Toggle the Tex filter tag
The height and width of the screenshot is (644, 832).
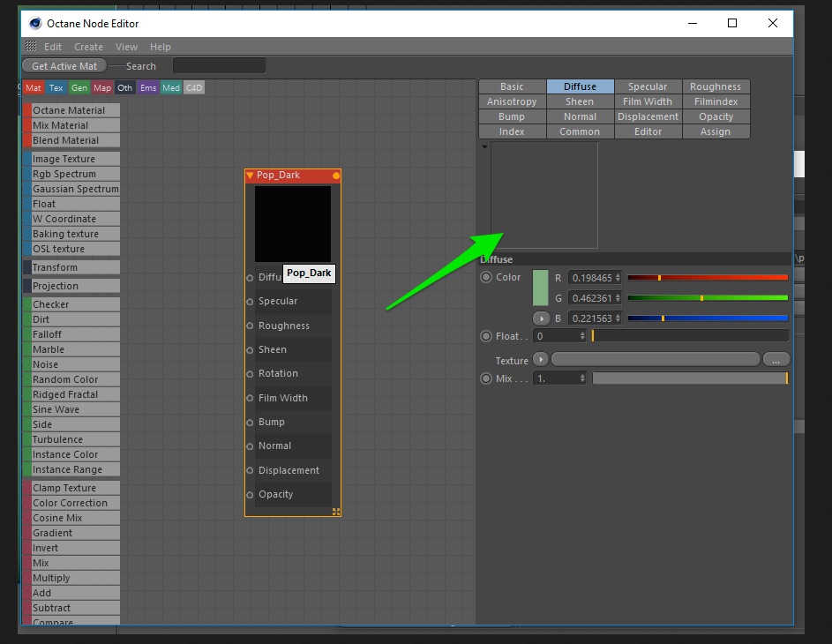(x=56, y=87)
